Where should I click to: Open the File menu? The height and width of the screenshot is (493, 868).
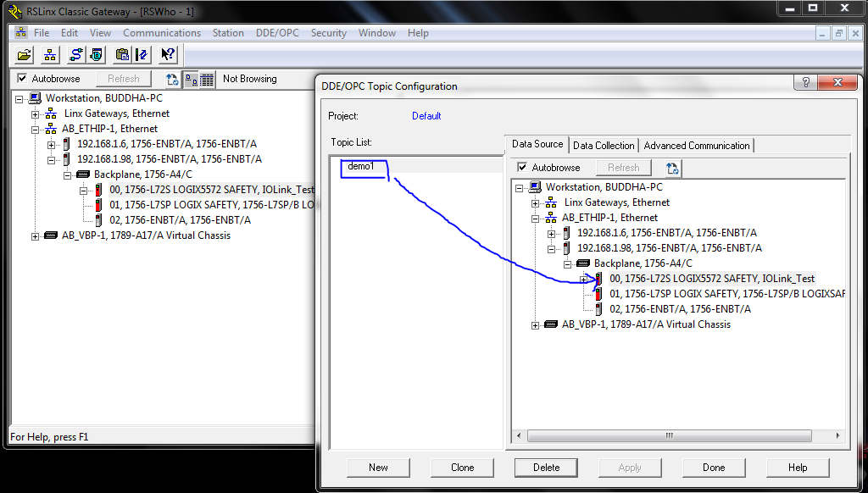42,33
